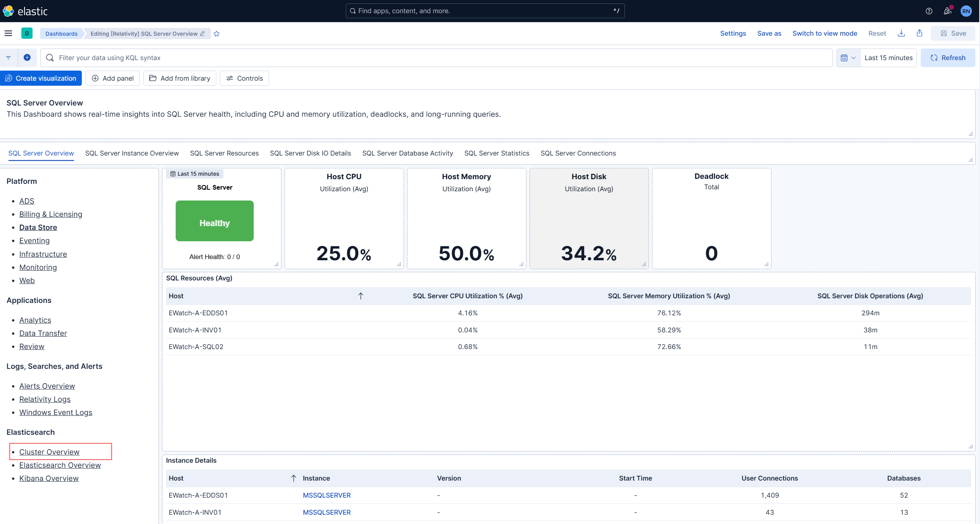Open the Last 15 minutes time range picker

click(x=888, y=57)
